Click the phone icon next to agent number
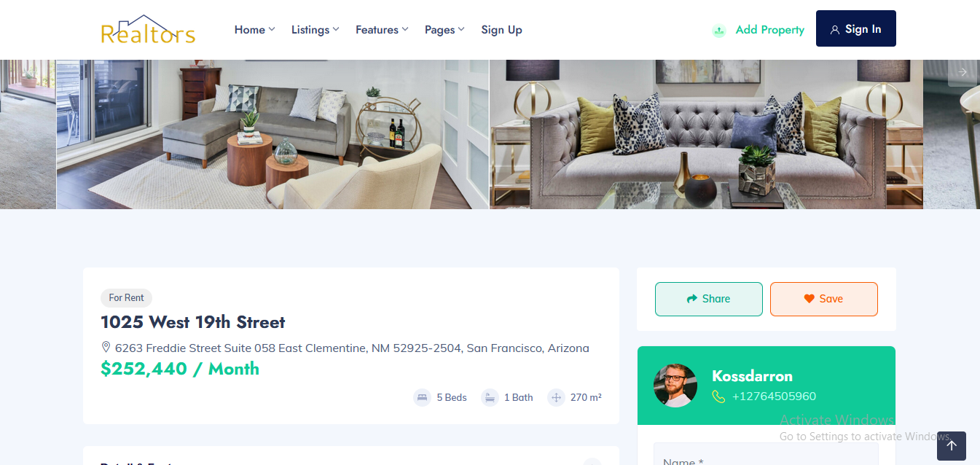980x465 pixels. pos(718,396)
